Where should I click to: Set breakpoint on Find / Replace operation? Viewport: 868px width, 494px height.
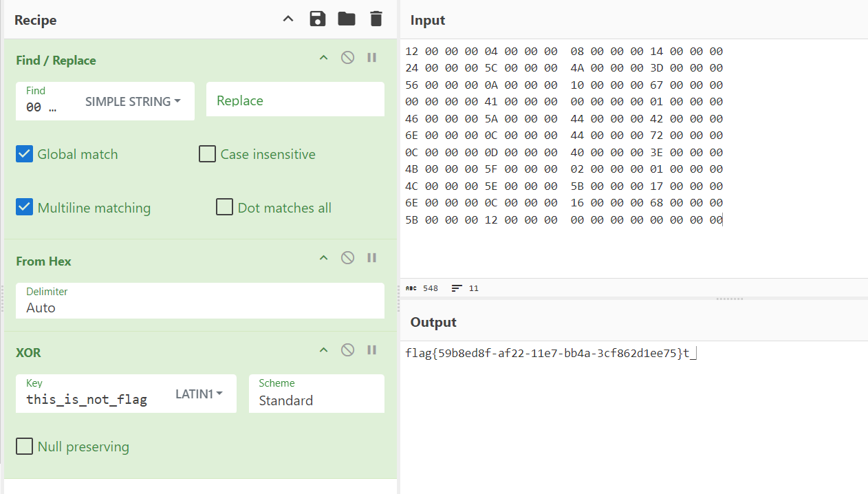tap(372, 58)
